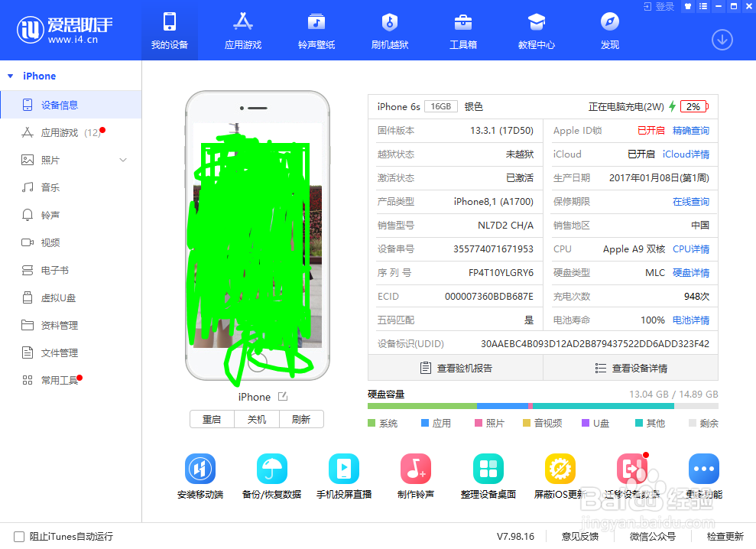Click the download manager arrow icon

(722, 40)
